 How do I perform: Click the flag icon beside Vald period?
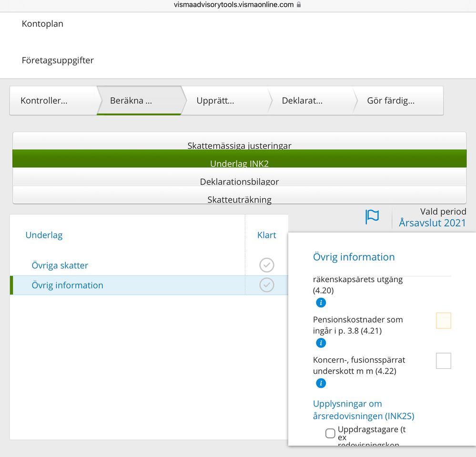(x=372, y=217)
